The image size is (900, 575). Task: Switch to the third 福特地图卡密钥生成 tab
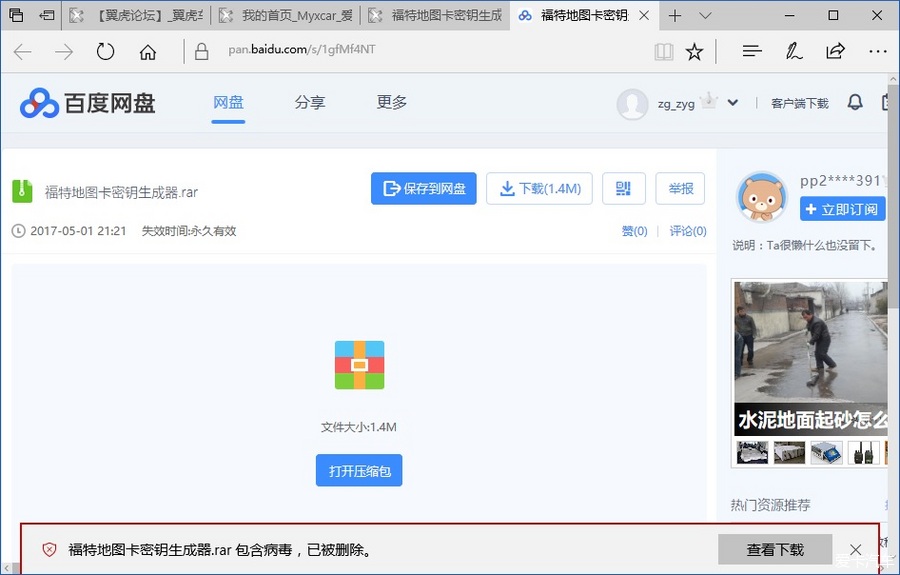[x=436, y=15]
